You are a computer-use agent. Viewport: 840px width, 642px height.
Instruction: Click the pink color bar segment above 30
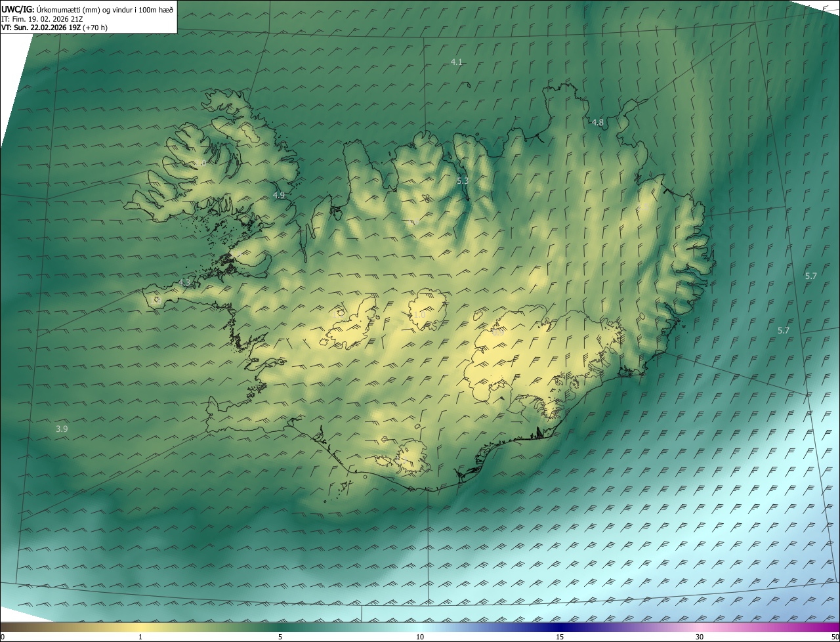(x=700, y=627)
